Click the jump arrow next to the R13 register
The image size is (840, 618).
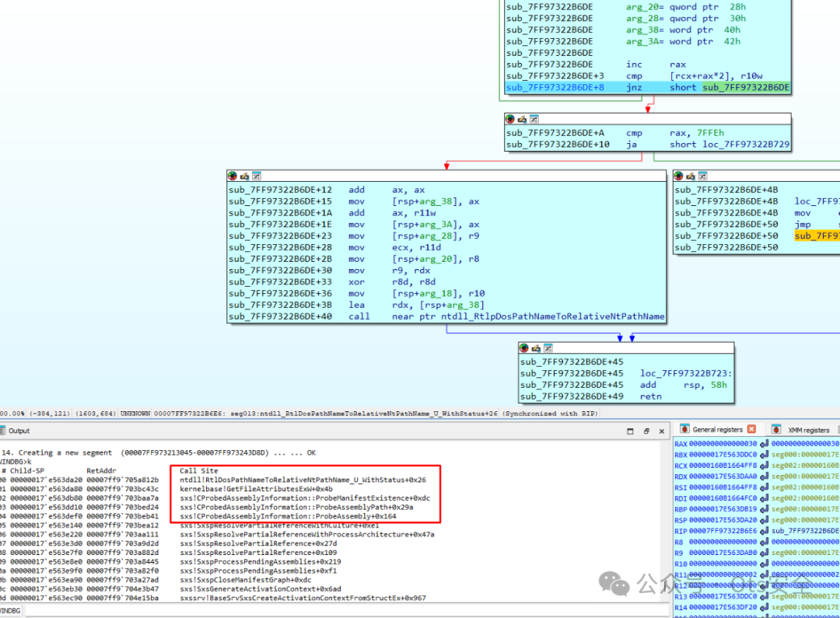(x=765, y=596)
